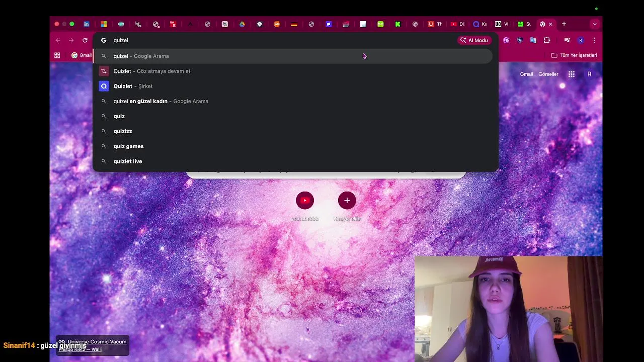Image resolution: width=644 pixels, height=362 pixels.
Task: Click the LR extension icon
Action: [x=507, y=40]
